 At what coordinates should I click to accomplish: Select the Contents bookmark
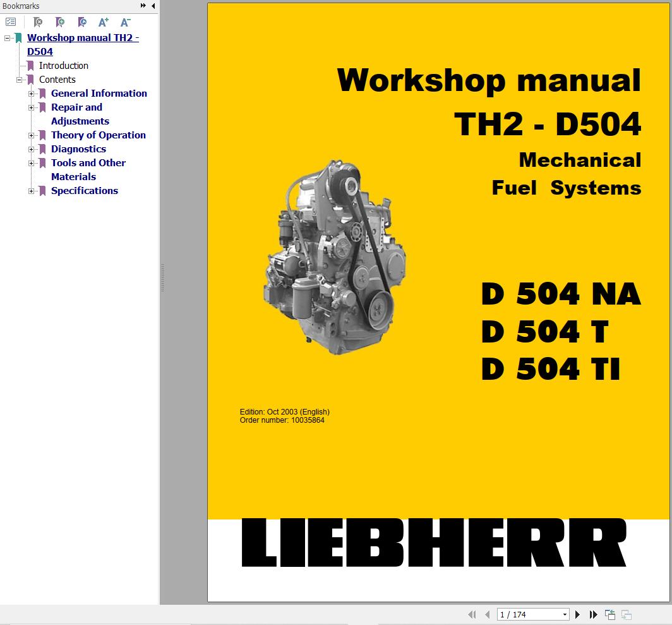pos(57,80)
